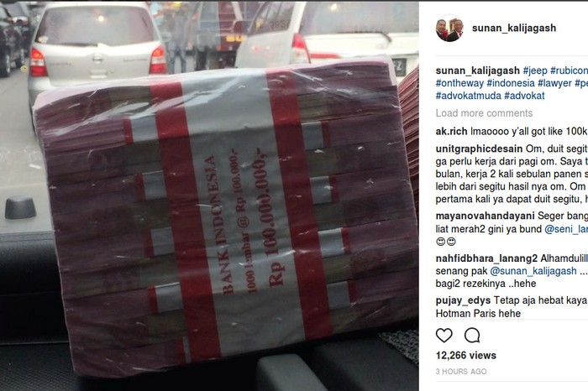Open the #jeep hashtag
Screen dimensions: 588x391
pos(535,70)
